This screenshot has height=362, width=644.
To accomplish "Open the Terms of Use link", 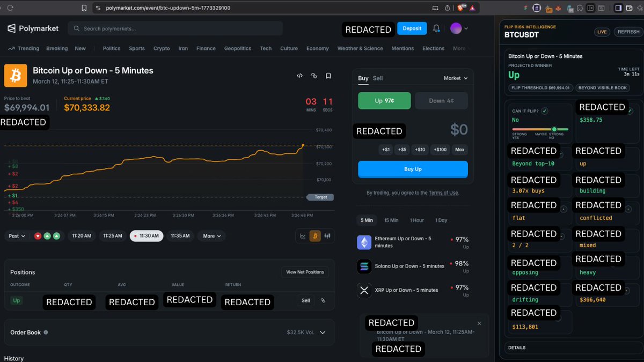I will click(443, 193).
